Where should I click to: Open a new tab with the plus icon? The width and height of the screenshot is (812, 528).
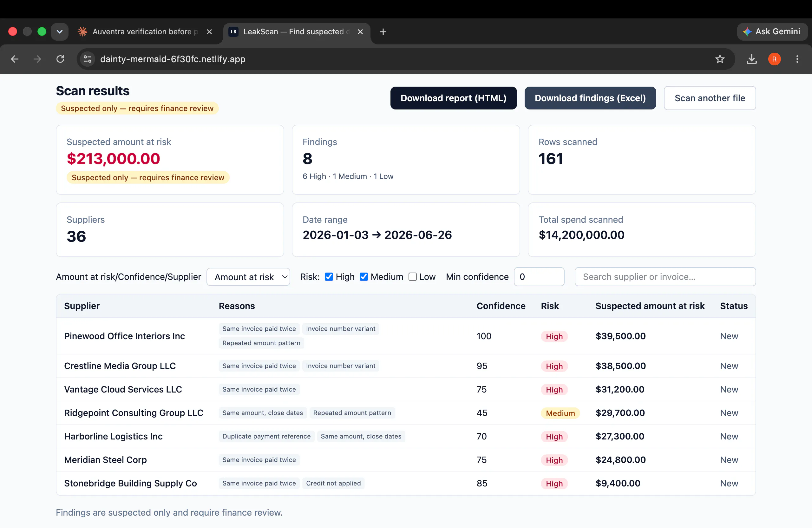383,32
